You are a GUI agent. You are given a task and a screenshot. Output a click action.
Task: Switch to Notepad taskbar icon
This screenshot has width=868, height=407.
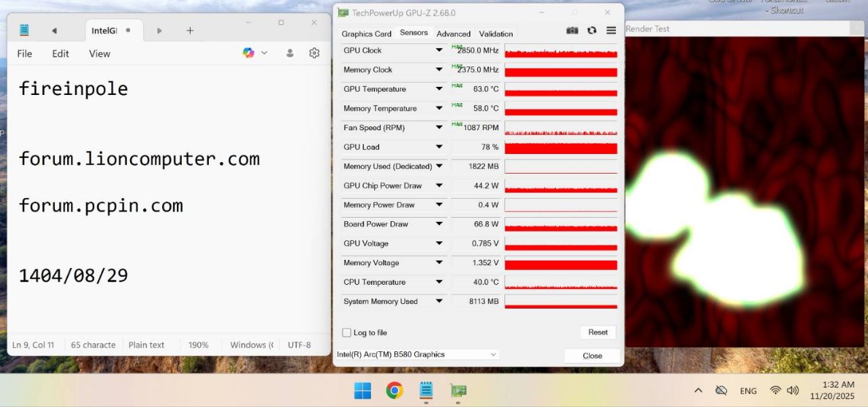[426, 391]
